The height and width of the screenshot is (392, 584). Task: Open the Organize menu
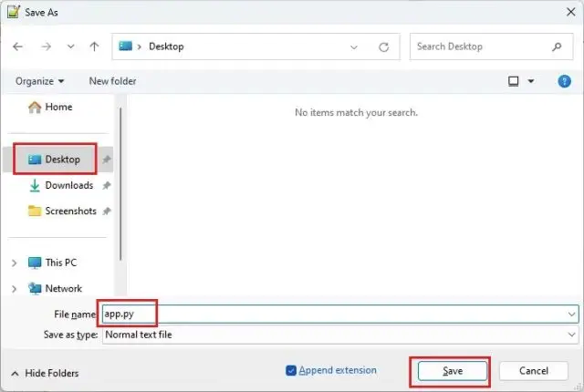[39, 81]
